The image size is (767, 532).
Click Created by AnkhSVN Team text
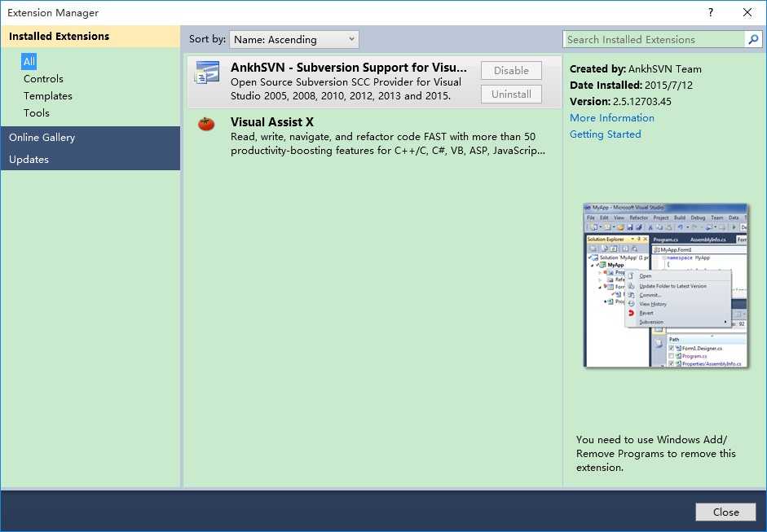636,69
